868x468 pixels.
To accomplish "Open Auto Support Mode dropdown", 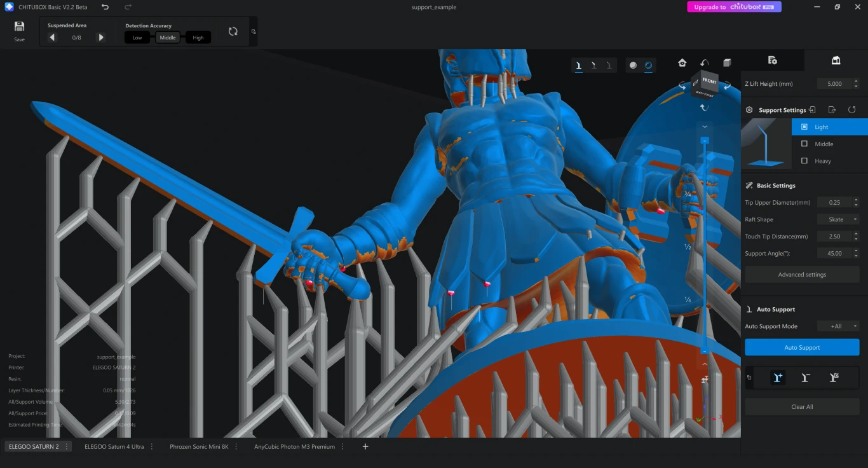I will pos(838,326).
